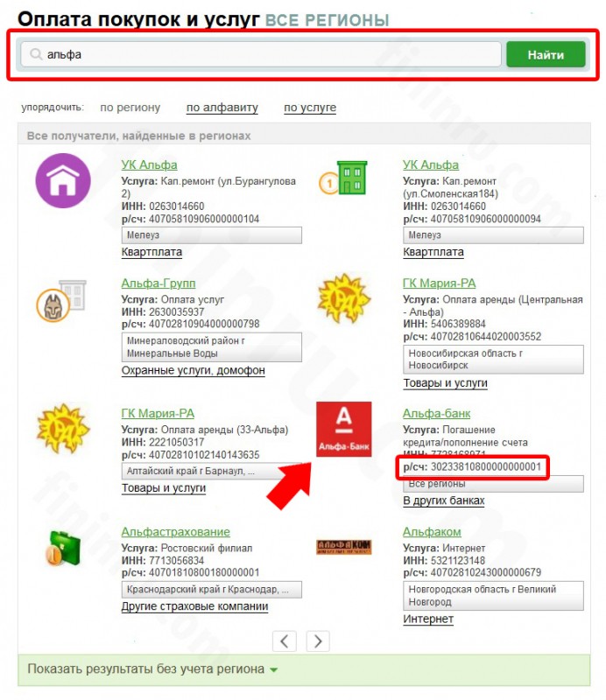Image resolution: width=606 pixels, height=700 pixels.
Task: Open ГК Мария-РА link for Барнаул
Action: click(158, 413)
